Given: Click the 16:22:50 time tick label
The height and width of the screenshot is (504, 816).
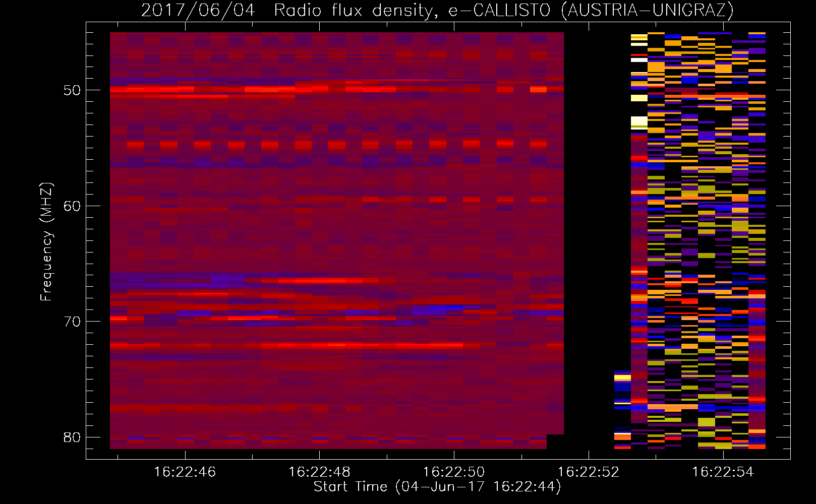Looking at the screenshot, I should [x=454, y=472].
